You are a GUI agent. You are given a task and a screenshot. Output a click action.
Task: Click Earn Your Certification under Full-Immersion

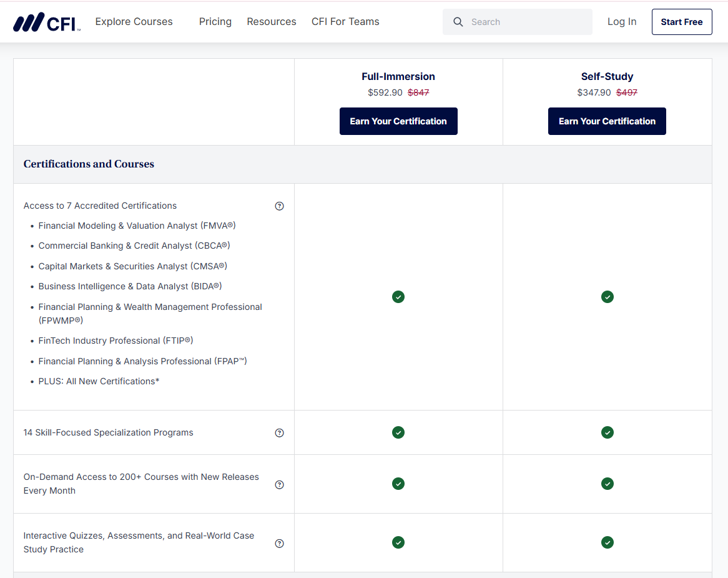398,121
